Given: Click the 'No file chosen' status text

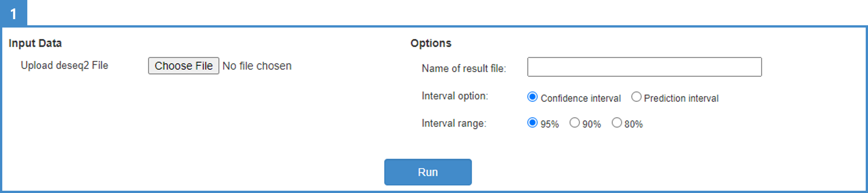Looking at the screenshot, I should [257, 66].
